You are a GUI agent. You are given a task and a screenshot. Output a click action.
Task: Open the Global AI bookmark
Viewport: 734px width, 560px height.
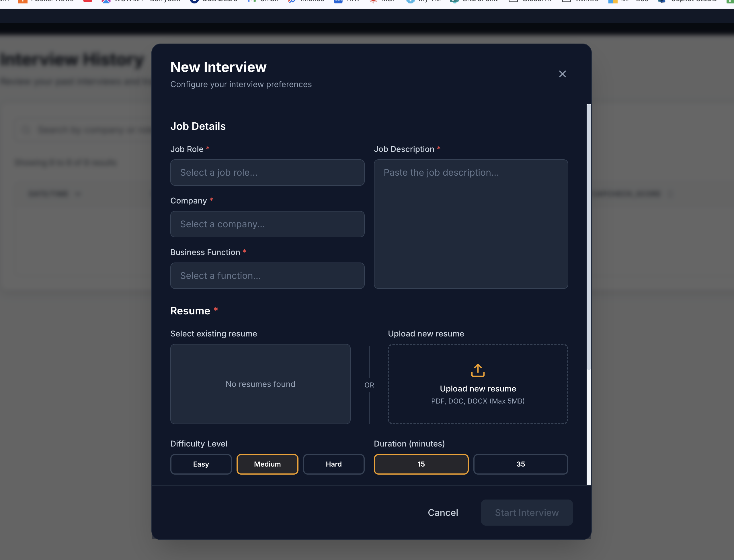(512, 1)
